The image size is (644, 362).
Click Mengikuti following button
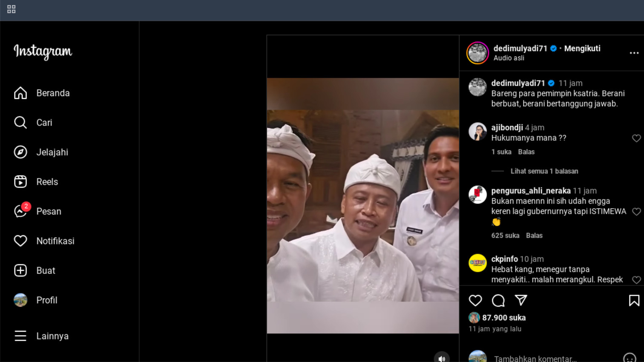[582, 49]
